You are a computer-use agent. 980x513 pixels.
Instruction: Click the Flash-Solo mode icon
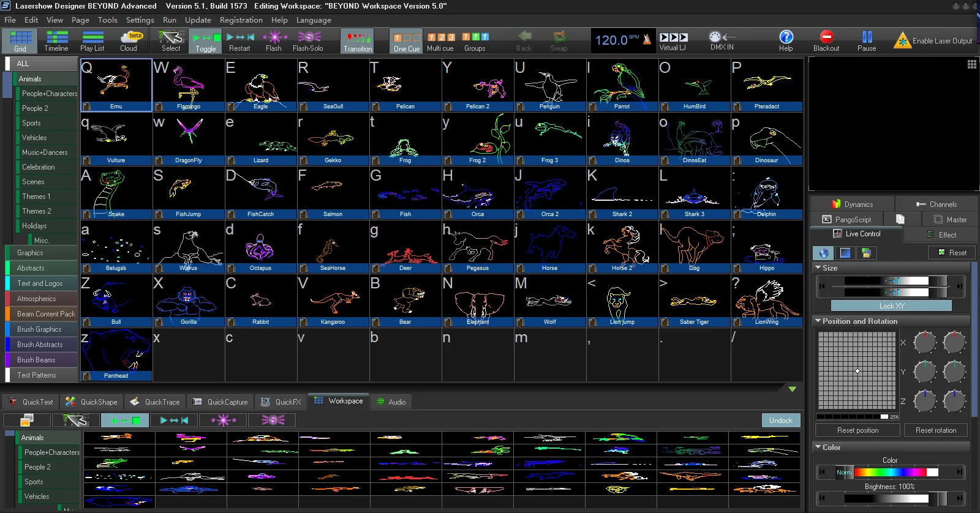(x=308, y=40)
